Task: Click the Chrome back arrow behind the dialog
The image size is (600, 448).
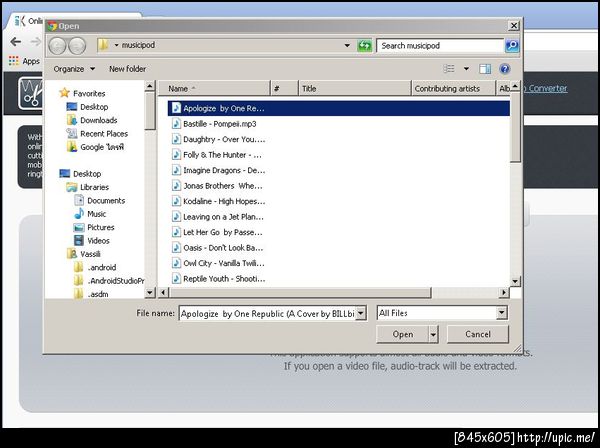Action: [16, 42]
